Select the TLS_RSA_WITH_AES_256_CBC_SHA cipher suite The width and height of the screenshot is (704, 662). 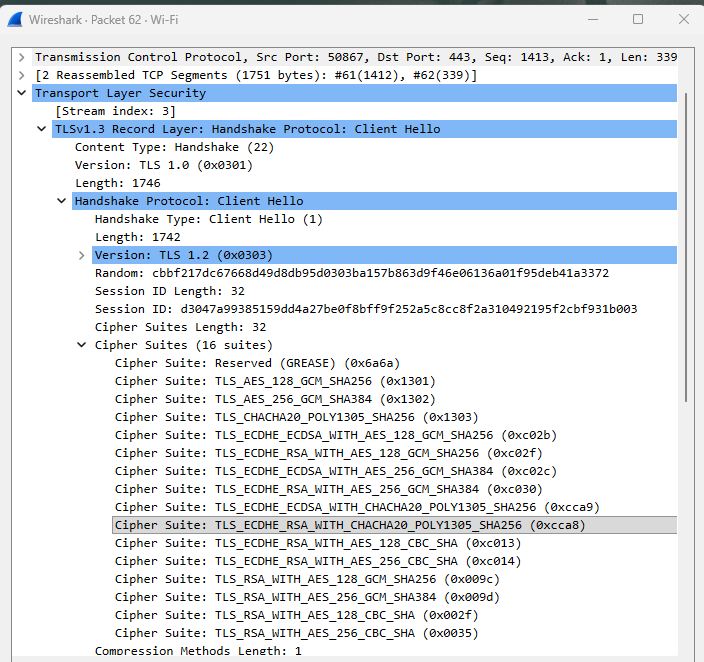point(296,633)
